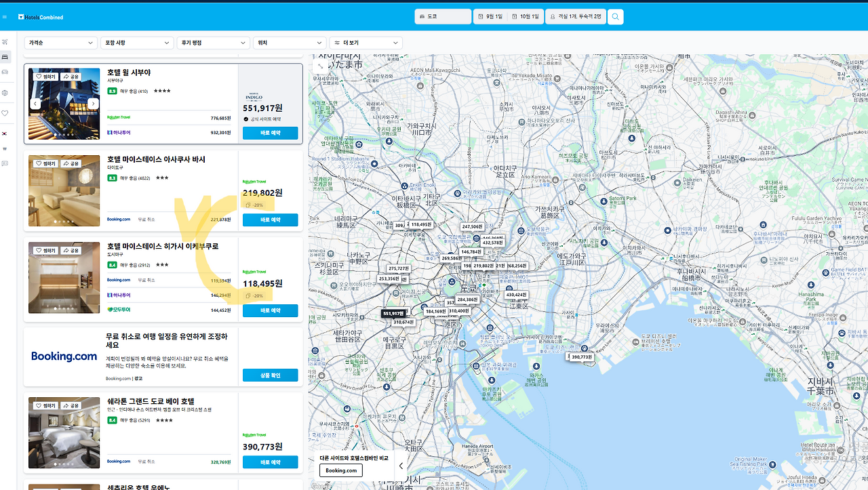The image size is (868, 490).
Task: Change the 10월 1일 check-out date
Action: point(526,16)
